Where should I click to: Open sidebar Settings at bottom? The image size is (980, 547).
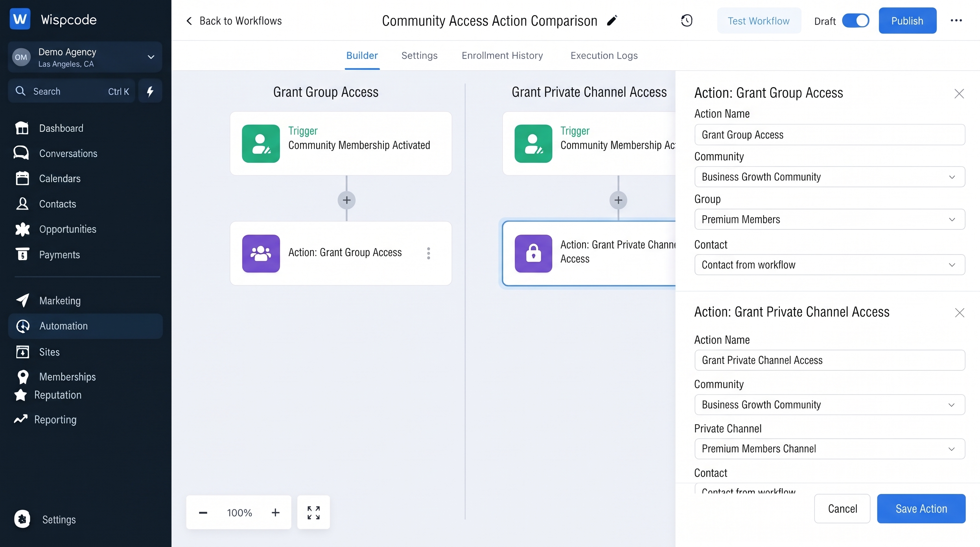(x=45, y=519)
